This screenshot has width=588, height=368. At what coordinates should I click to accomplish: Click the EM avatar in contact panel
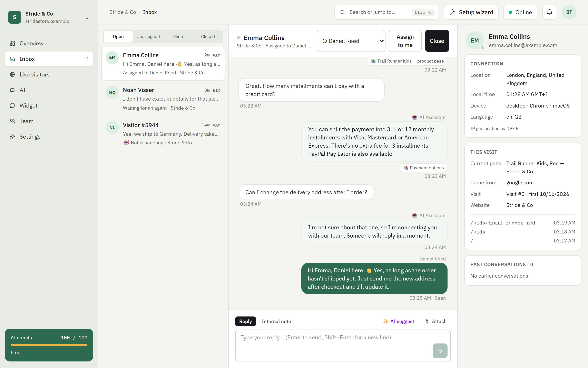tap(475, 41)
